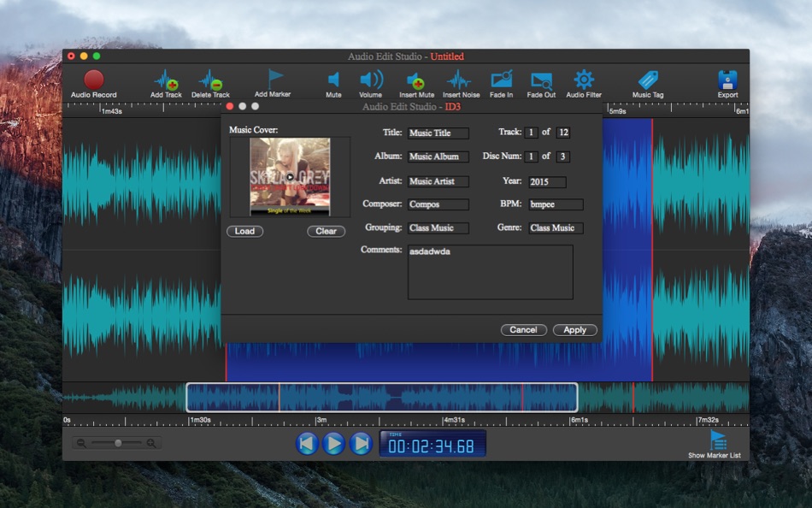Skip to previous with rewind button
This screenshot has height=508, width=812.
pos(307,444)
